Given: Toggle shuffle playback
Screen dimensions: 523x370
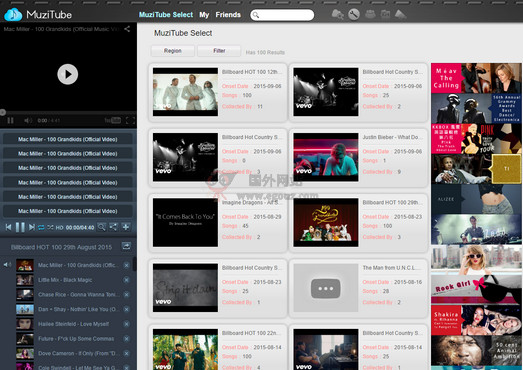Looking at the screenshot, I should [50, 227].
